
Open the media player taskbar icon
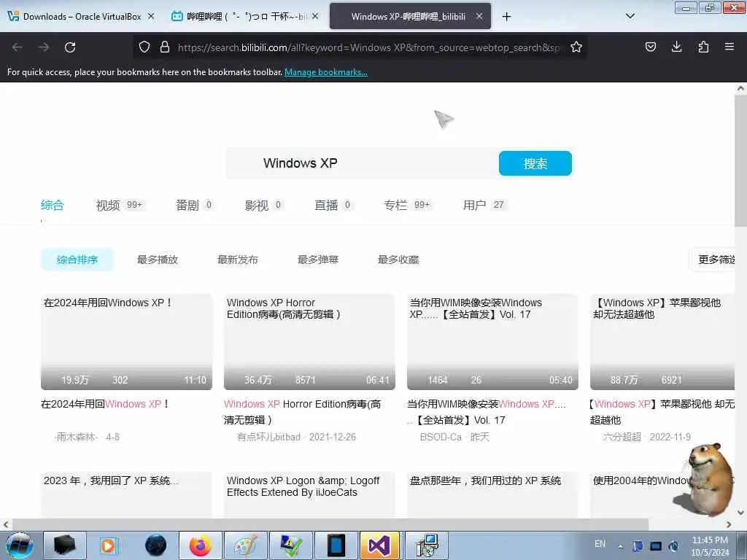click(x=109, y=545)
